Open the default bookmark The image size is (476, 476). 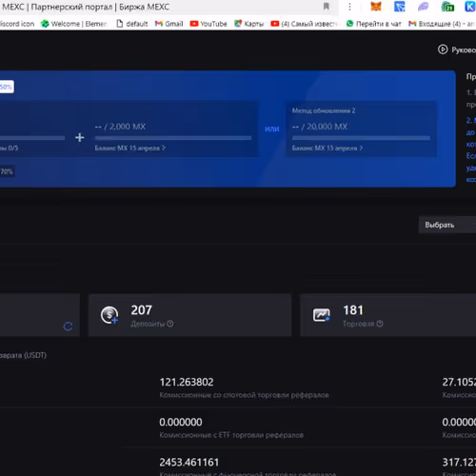(x=132, y=24)
